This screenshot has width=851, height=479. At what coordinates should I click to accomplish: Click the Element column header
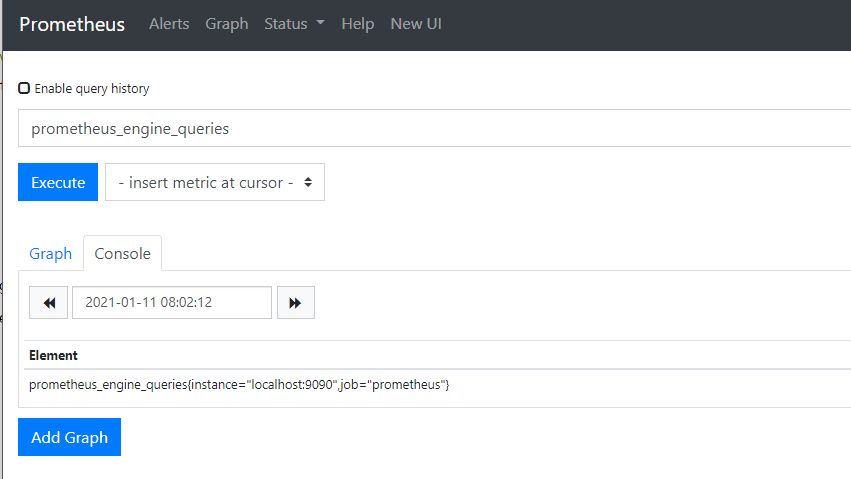[54, 355]
